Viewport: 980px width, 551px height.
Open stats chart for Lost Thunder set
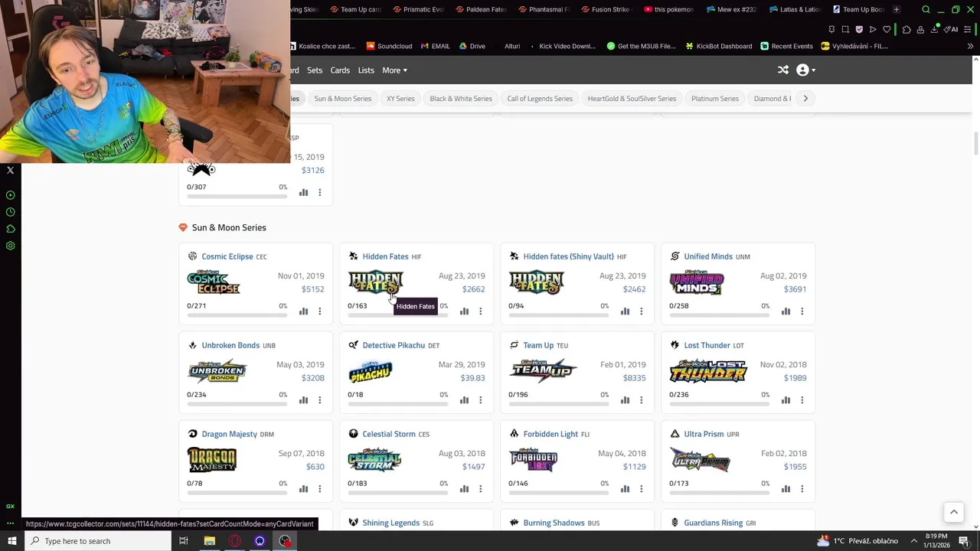[786, 400]
